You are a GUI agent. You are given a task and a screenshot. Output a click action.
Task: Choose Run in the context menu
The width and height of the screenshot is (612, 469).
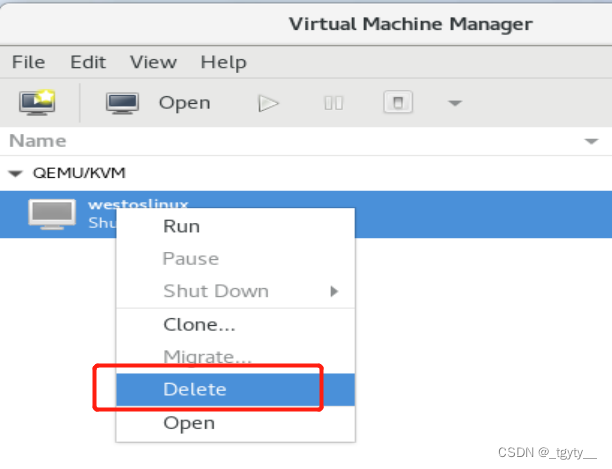click(x=181, y=226)
